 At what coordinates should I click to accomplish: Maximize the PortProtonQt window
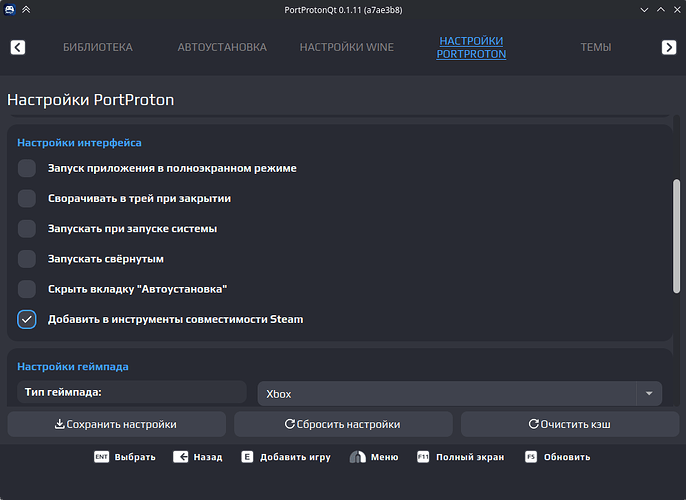tap(661, 10)
